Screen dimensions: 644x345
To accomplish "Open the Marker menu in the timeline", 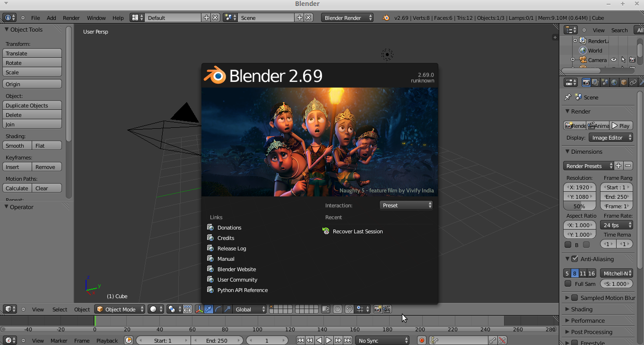I will click(x=59, y=340).
